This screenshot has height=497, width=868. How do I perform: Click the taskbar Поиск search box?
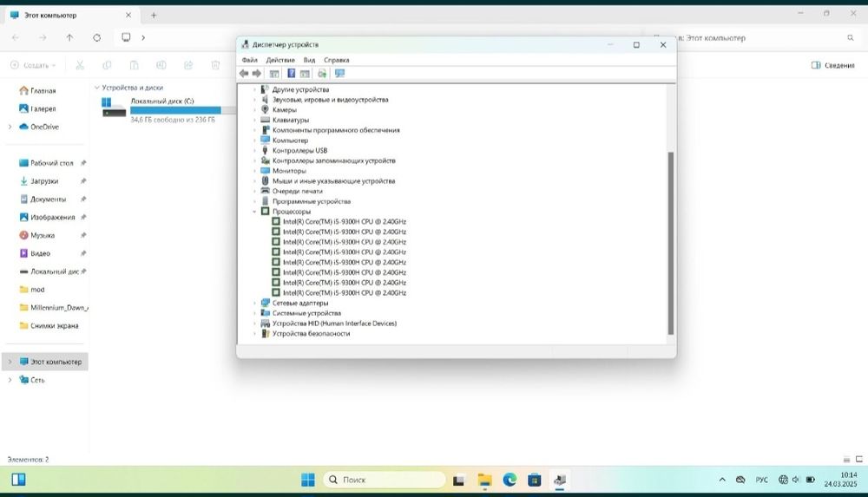385,480
